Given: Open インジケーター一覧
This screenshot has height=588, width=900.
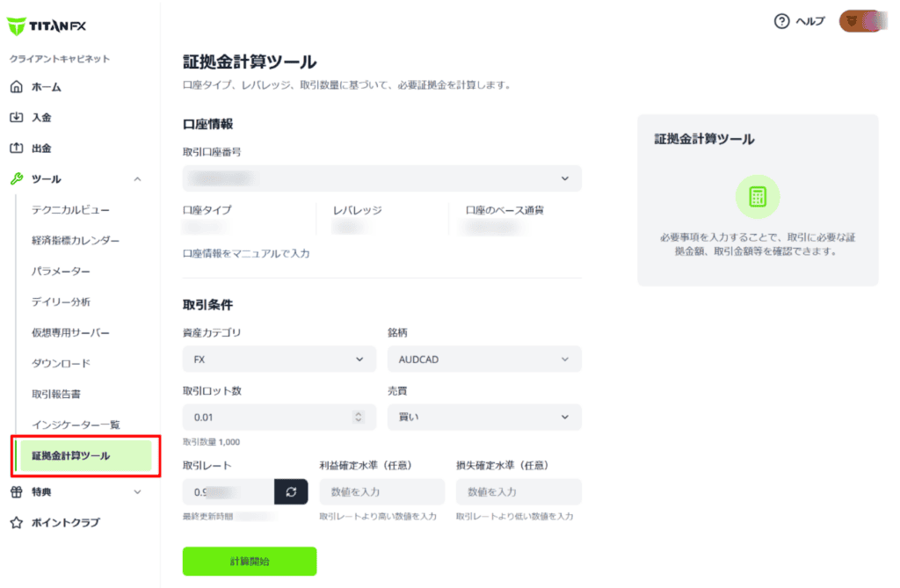Looking at the screenshot, I should 76,425.
